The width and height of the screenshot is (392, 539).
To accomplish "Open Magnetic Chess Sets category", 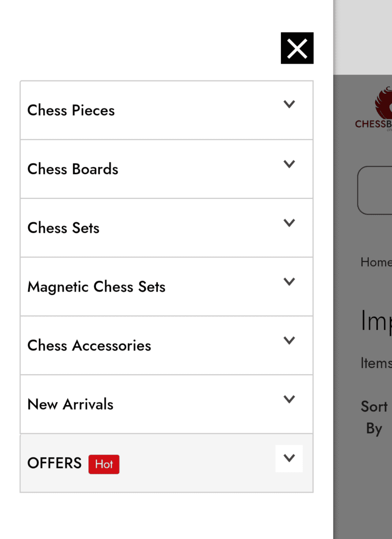I will coord(96,287).
